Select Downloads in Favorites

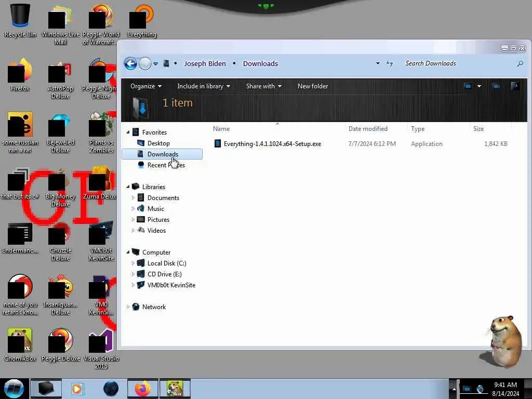[163, 154]
